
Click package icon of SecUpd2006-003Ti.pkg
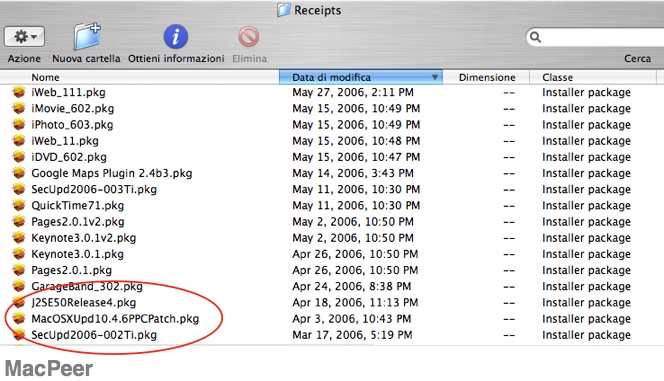pos(19,189)
